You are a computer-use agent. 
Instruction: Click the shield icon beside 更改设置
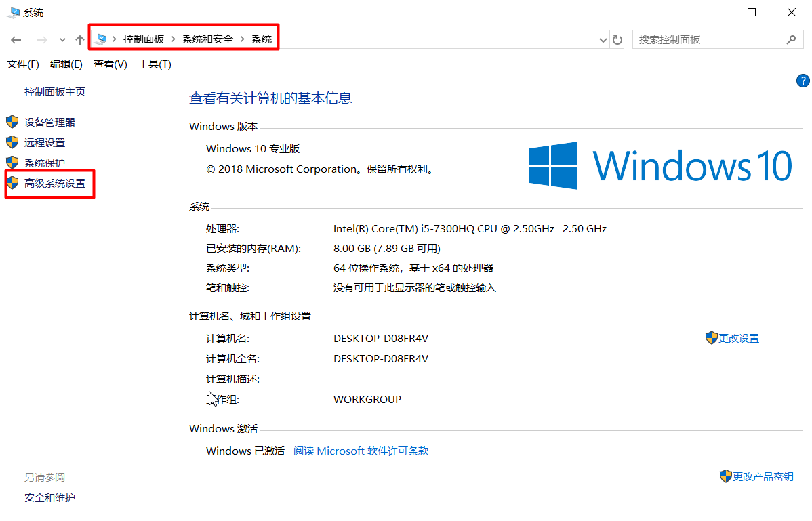[711, 338]
